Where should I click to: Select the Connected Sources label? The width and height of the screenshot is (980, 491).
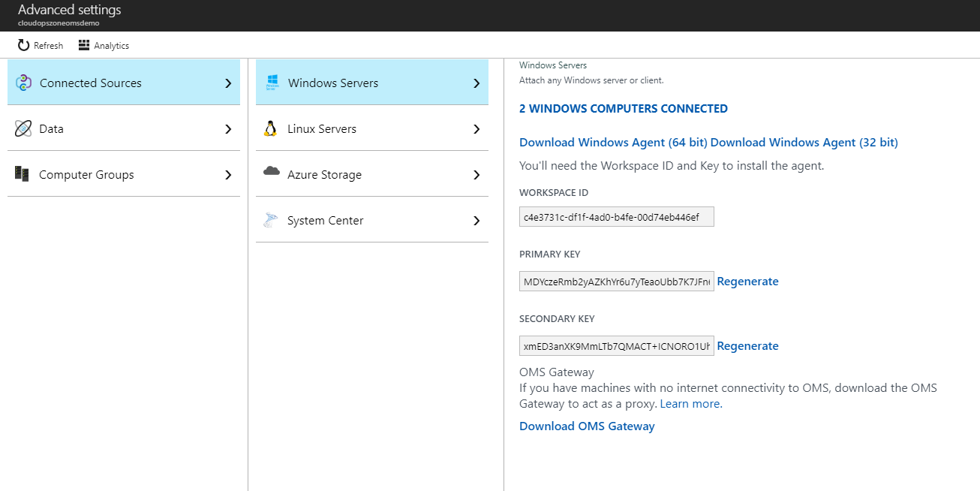click(x=91, y=83)
